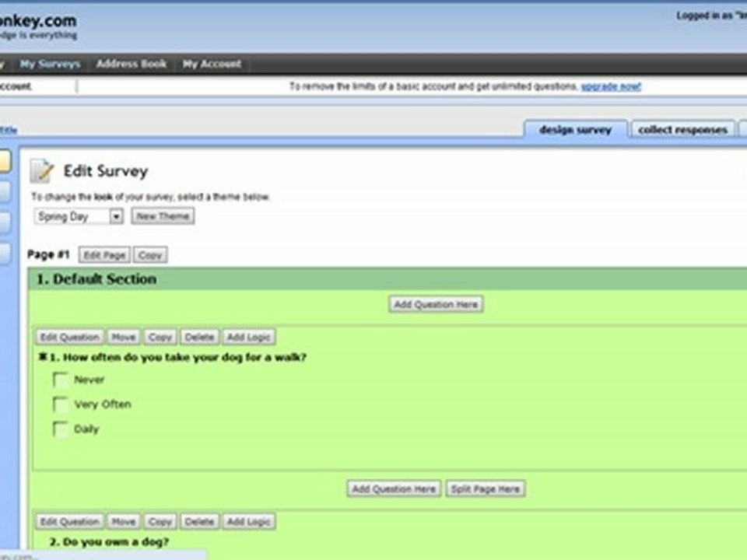Click the question text 'Do you own a dog?'
Image resolution: width=747 pixels, height=560 pixels.
click(x=116, y=542)
